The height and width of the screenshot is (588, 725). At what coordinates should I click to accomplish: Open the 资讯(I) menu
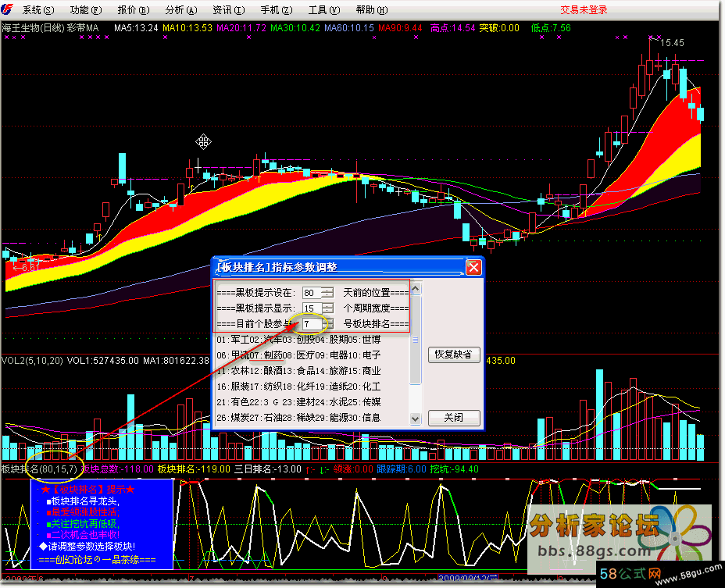pos(228,9)
